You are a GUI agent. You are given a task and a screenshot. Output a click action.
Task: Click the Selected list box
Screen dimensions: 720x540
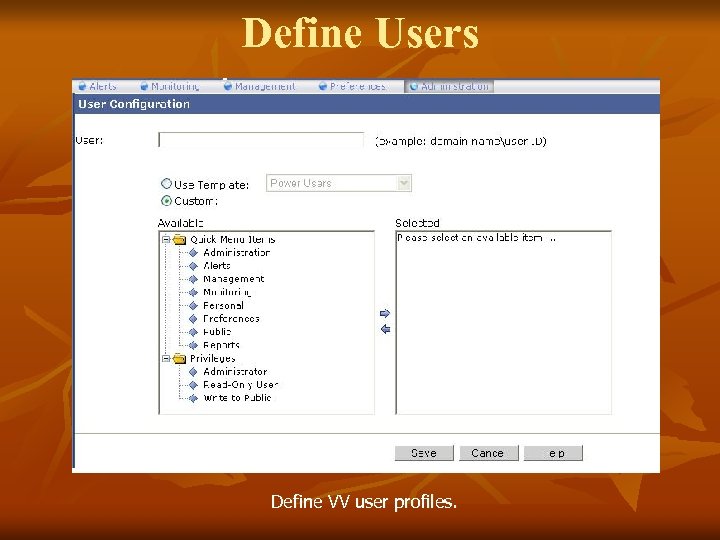pos(503,323)
